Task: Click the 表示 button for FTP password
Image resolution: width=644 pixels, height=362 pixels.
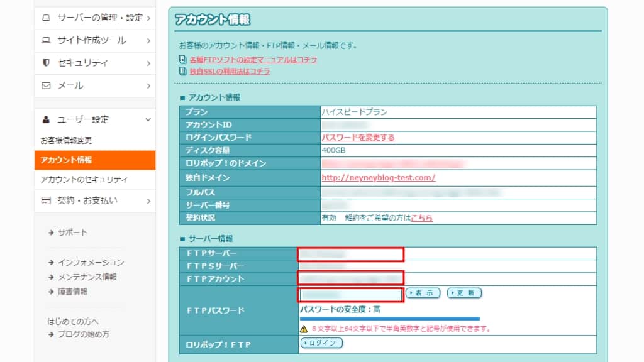Action: [423, 293]
